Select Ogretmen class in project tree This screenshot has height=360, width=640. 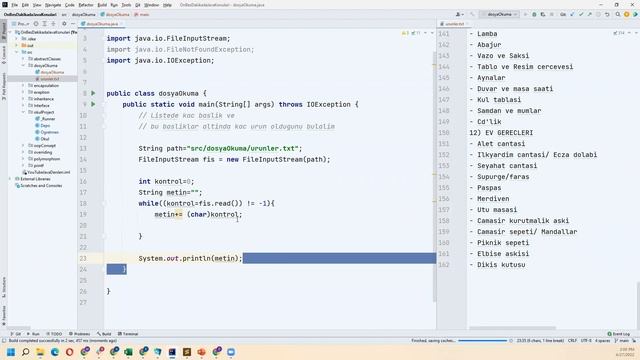[x=49, y=132]
